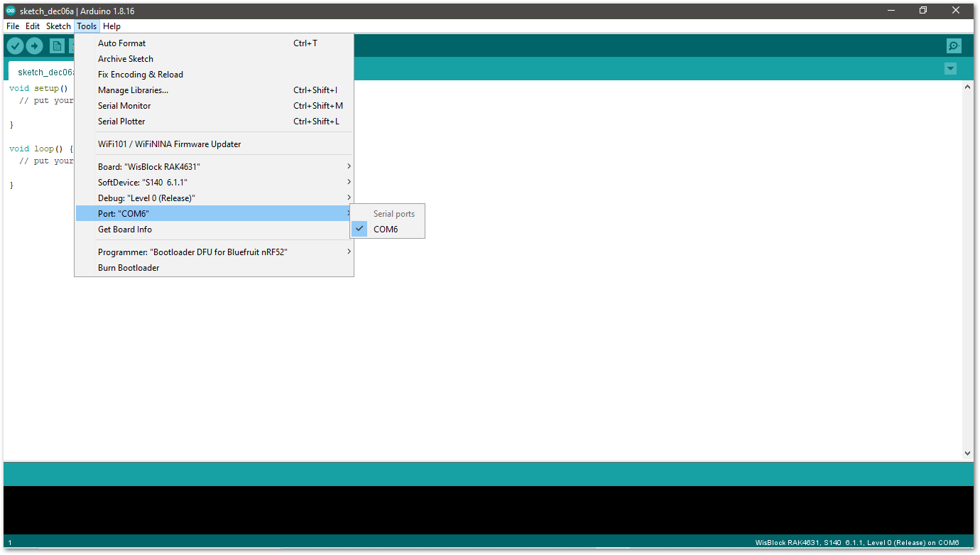Screen dimensions: 980x555
Task: Click editor scrollbar up arrow
Action: coord(967,87)
